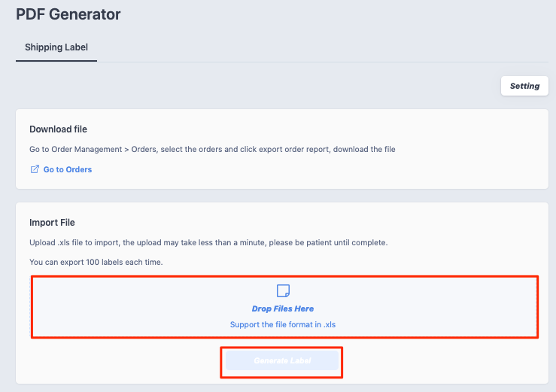
Task: Click the Order Management export instruction sentence
Action: (x=212, y=149)
